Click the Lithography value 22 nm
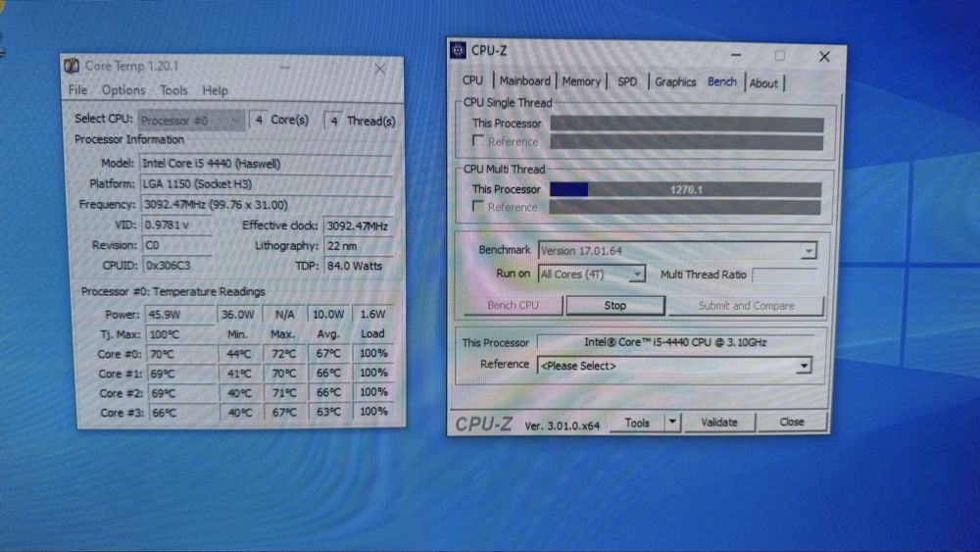The width and height of the screenshot is (980, 552). (x=358, y=246)
